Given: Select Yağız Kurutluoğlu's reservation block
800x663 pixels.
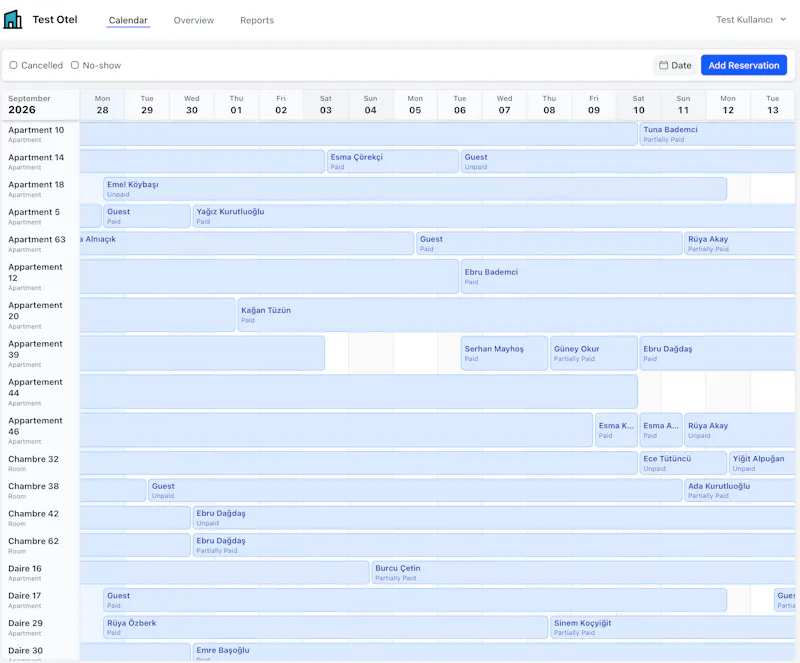Looking at the screenshot, I should pos(494,216).
